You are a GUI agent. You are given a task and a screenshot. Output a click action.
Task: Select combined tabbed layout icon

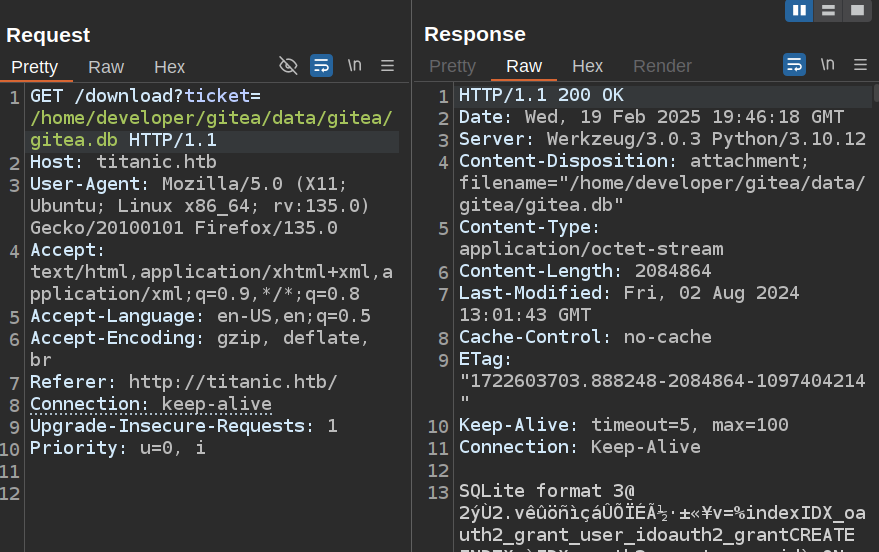point(855,11)
